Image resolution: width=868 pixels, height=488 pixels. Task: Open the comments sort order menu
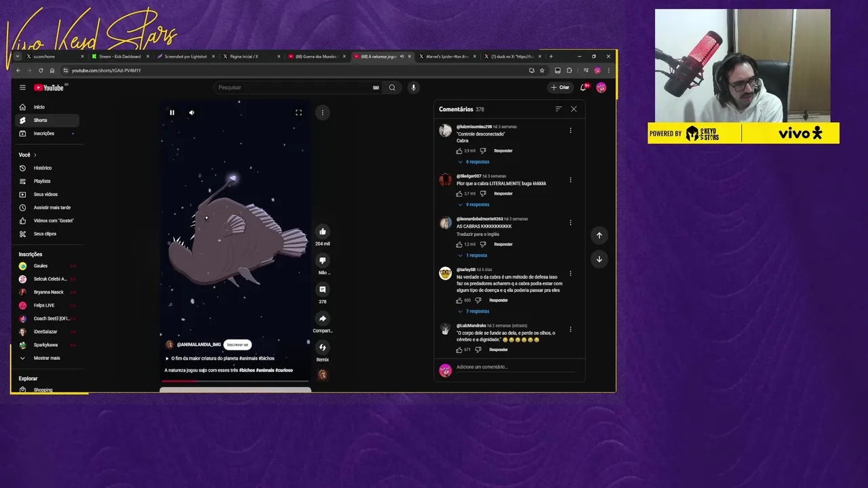point(558,109)
